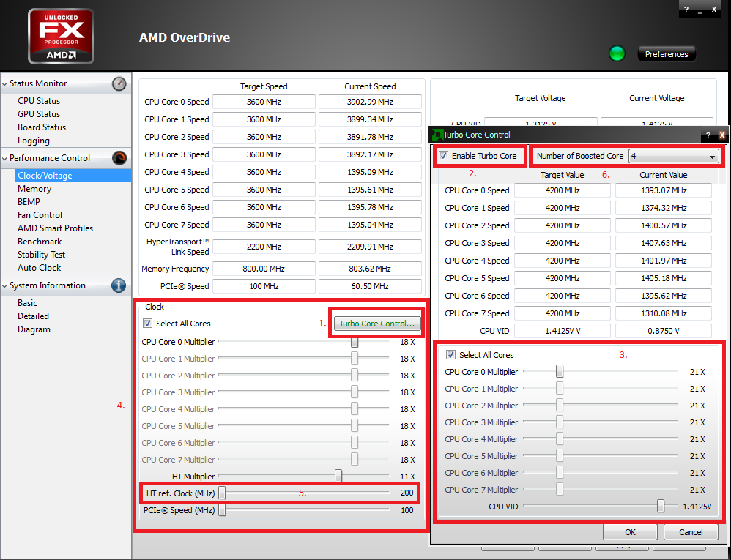
Task: Click the HT ref. Clock slider handle
Action: coord(223,493)
